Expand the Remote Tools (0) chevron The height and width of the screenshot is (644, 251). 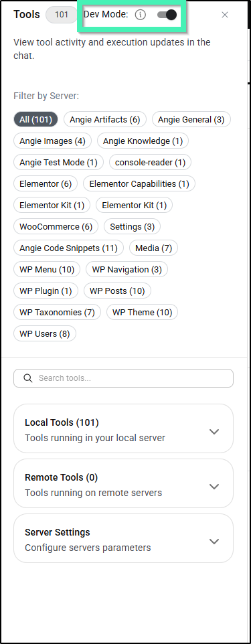point(214,486)
